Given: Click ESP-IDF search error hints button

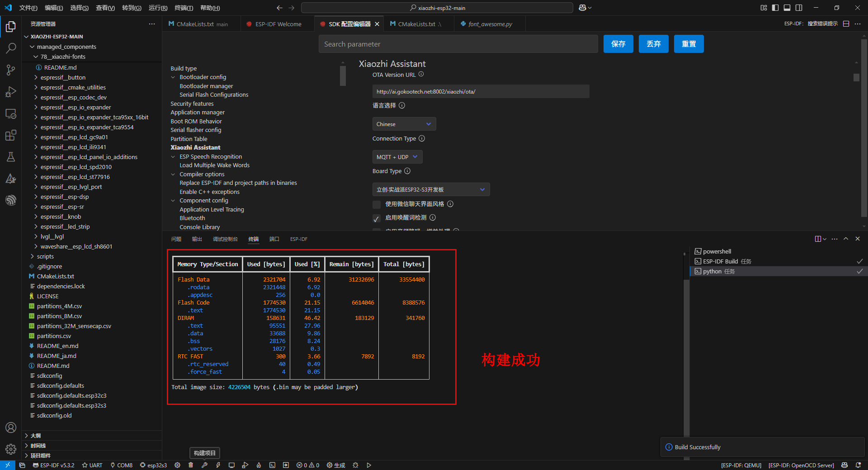Looking at the screenshot, I should 811,24.
